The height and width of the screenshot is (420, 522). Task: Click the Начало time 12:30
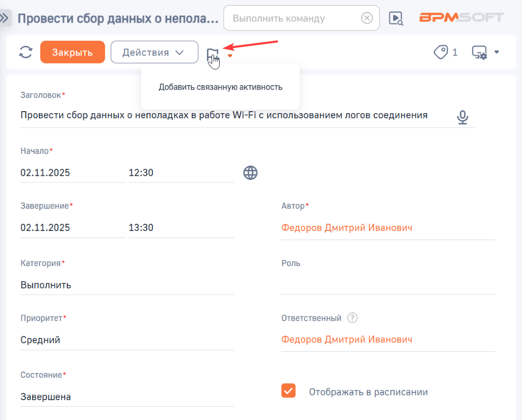tap(181, 173)
